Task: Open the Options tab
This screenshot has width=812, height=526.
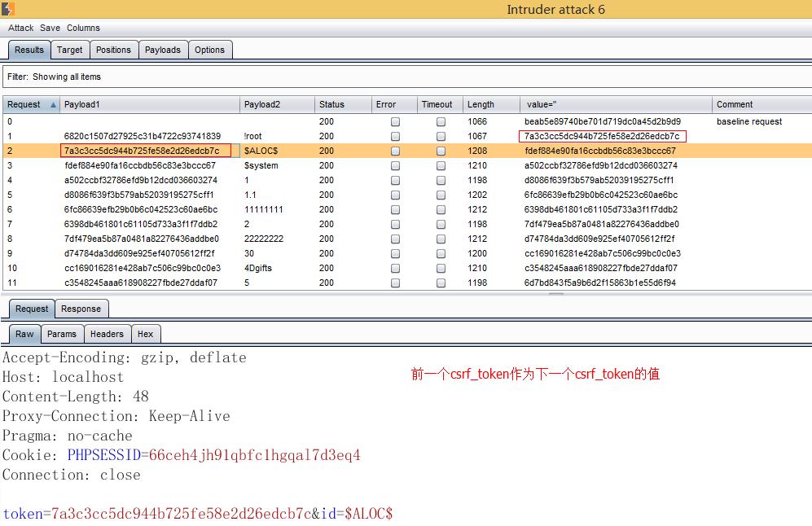Action: (209, 50)
